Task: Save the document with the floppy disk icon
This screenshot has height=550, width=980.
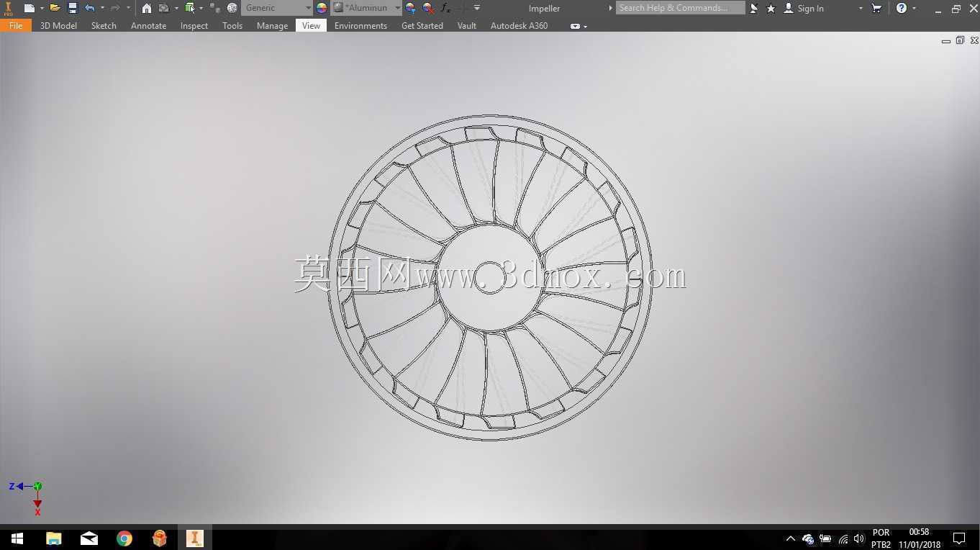Action: coord(73,8)
